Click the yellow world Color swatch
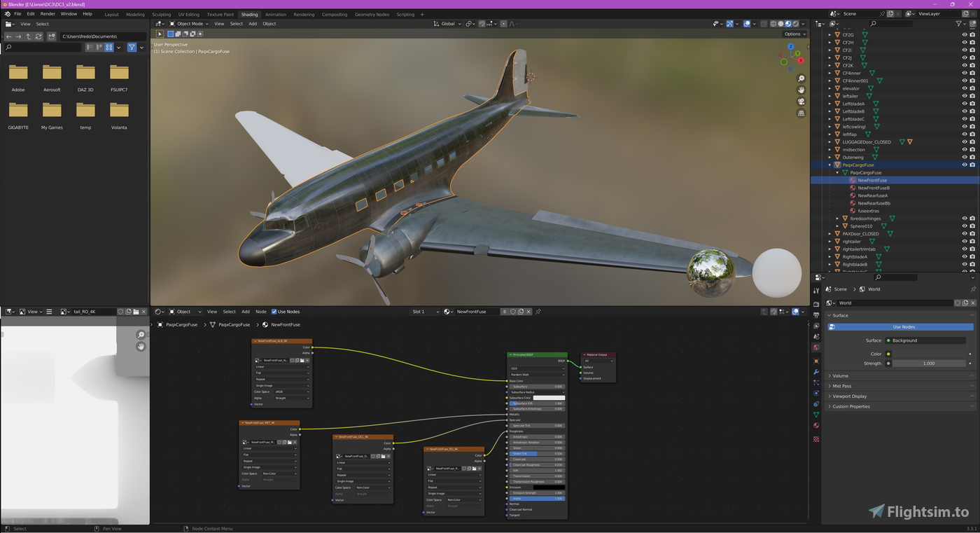 coord(888,354)
